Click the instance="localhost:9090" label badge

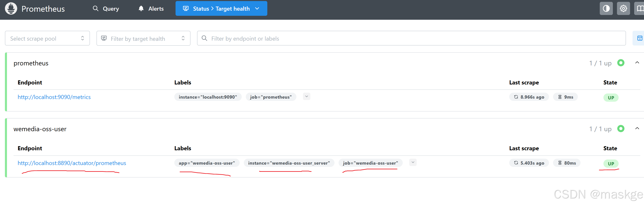pos(208,97)
